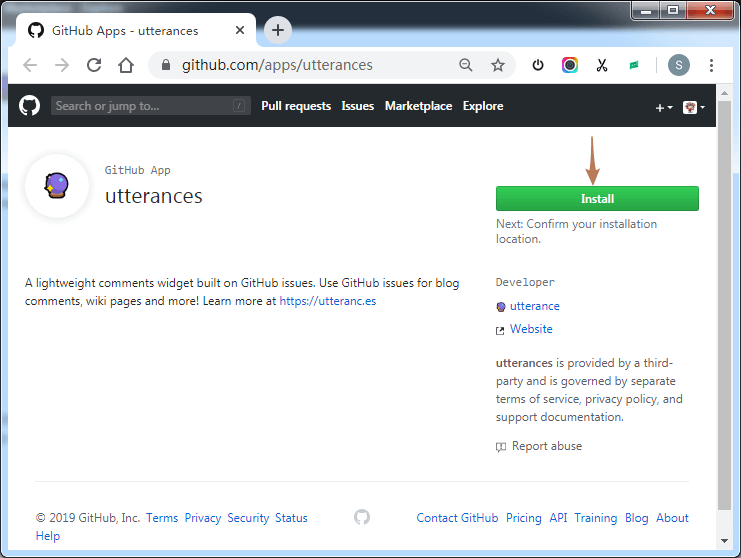741x558 pixels.
Task: Click the utterances crystal ball app logo
Action: click(57, 186)
